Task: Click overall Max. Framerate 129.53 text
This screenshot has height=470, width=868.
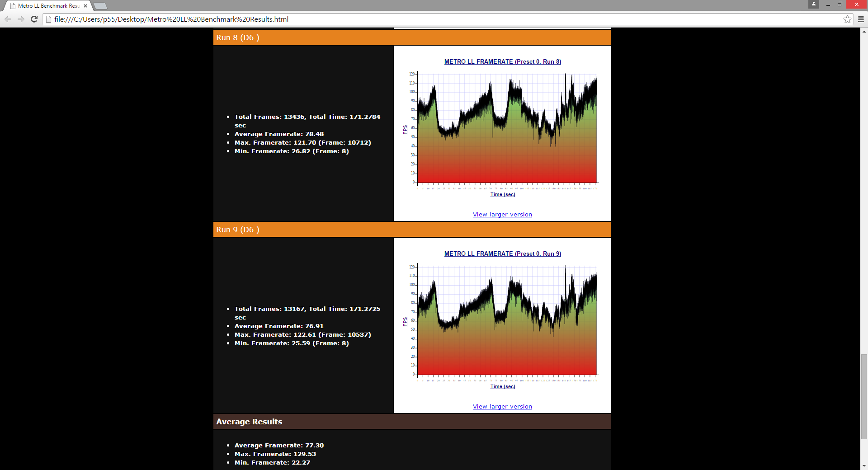Action: 275,454
